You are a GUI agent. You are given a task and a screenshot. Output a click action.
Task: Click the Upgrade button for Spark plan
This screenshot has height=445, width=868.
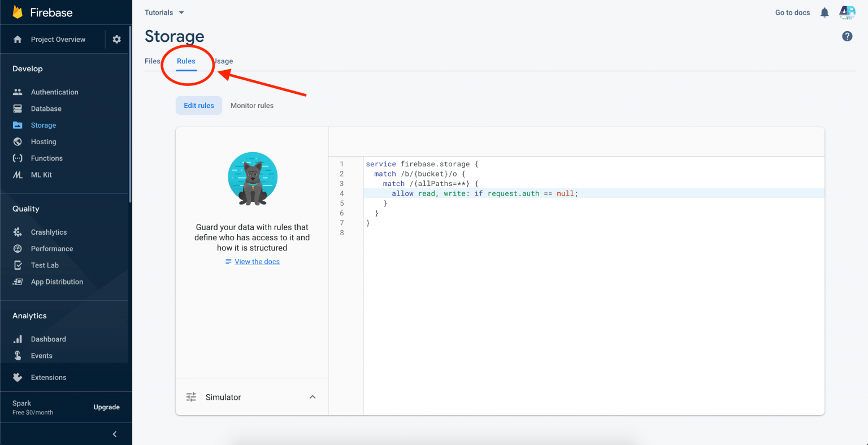[x=106, y=407]
